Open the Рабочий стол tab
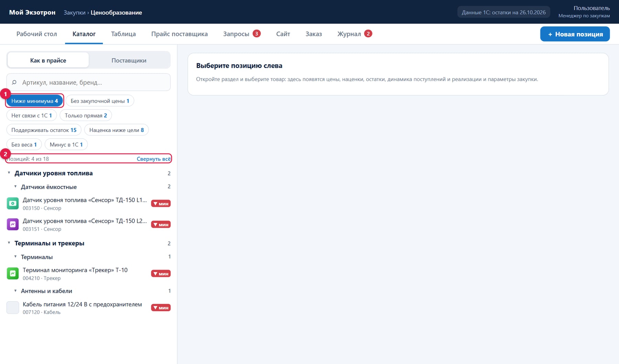The image size is (619, 364). pyautogui.click(x=37, y=34)
